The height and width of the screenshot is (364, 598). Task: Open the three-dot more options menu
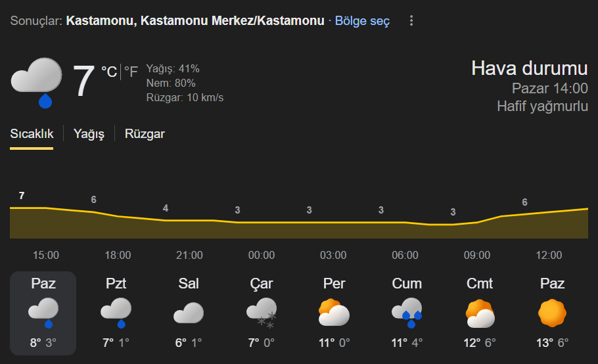pyautogui.click(x=411, y=21)
